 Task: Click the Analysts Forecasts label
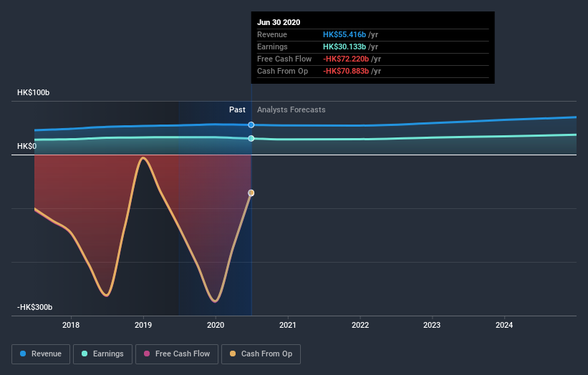click(291, 109)
